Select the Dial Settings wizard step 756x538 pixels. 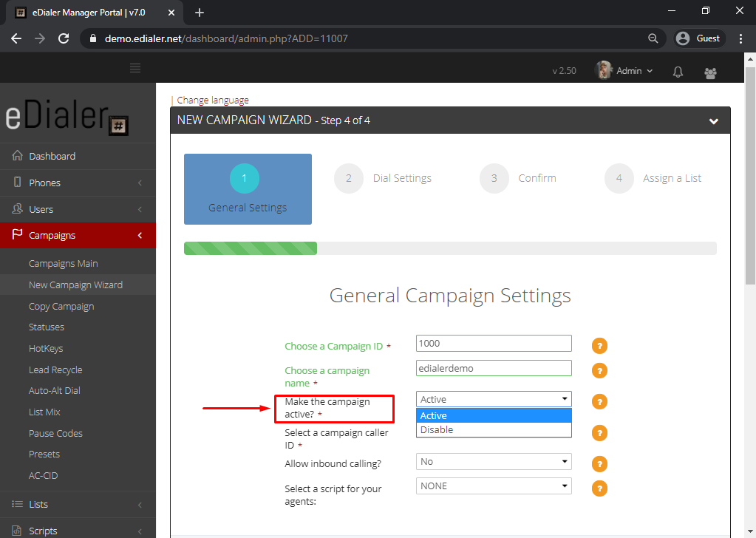pyautogui.click(x=401, y=178)
